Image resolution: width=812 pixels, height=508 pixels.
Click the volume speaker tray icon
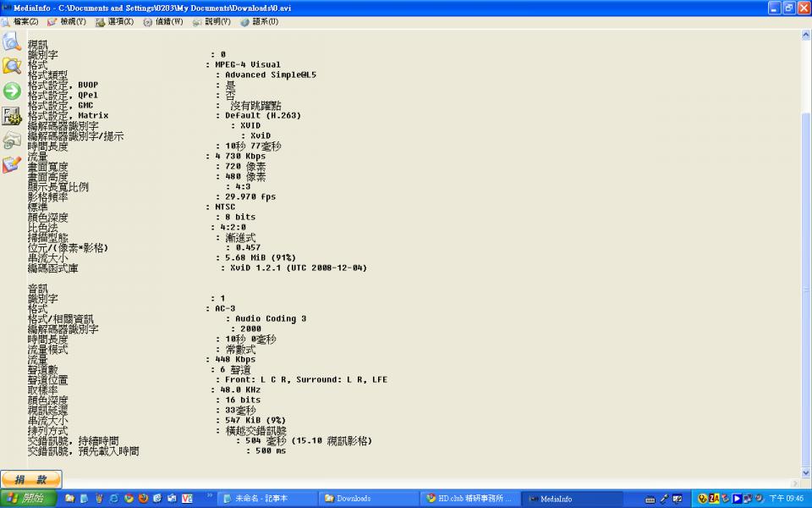(x=759, y=499)
